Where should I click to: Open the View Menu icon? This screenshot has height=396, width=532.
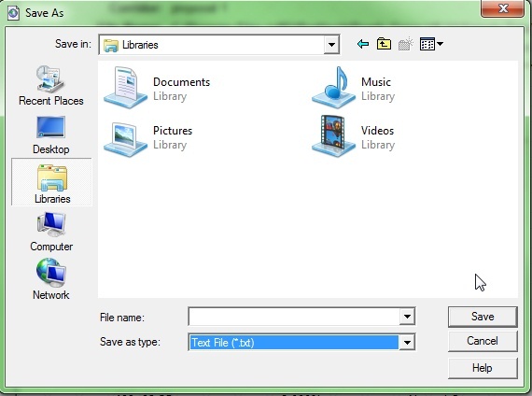click(x=431, y=44)
